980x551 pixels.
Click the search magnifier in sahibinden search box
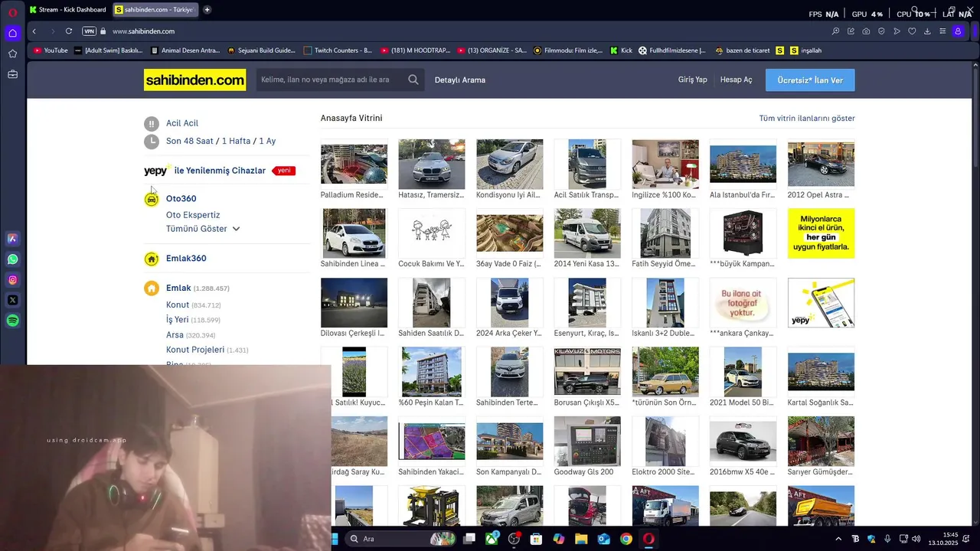413,80
